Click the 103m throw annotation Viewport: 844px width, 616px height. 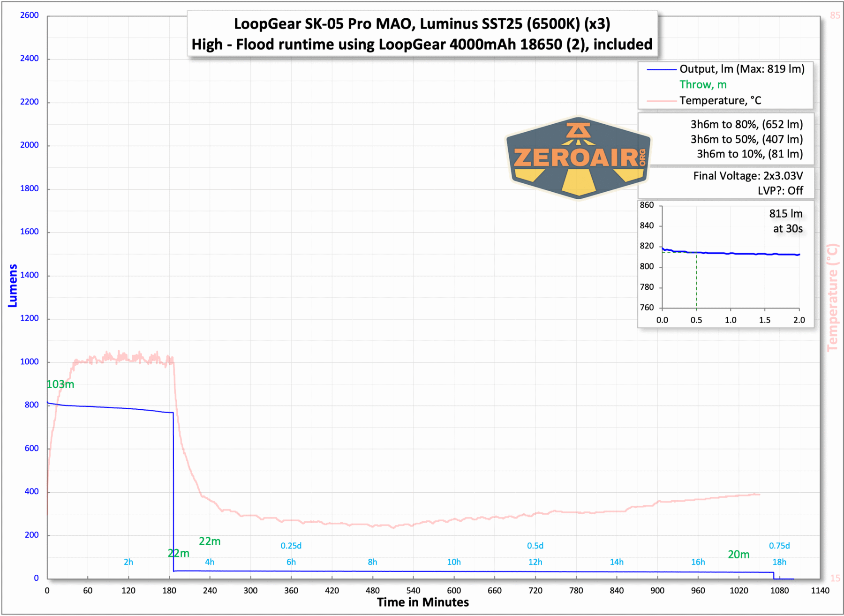pos(60,384)
